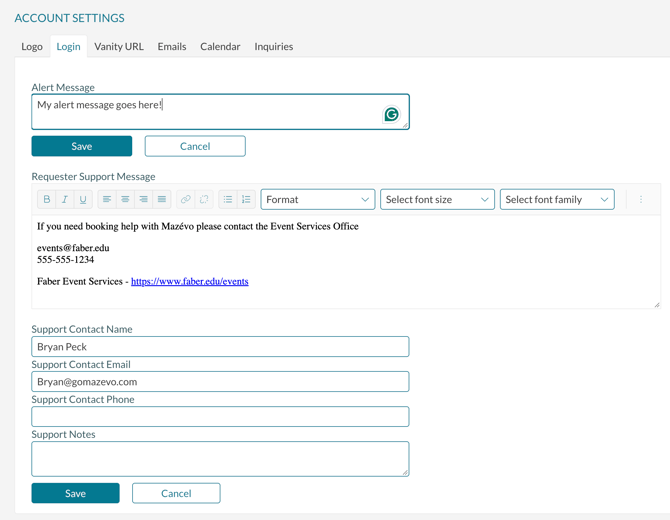
Task: Open the Select font size dropdown
Action: pos(437,200)
